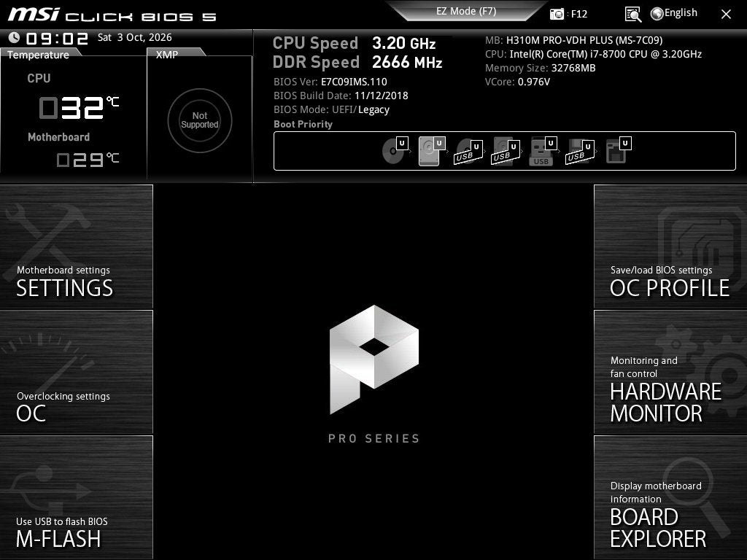Click the MB name H310M PRO-VDH PLUS
Viewport: 747px width, 560px height.
pyautogui.click(x=584, y=40)
